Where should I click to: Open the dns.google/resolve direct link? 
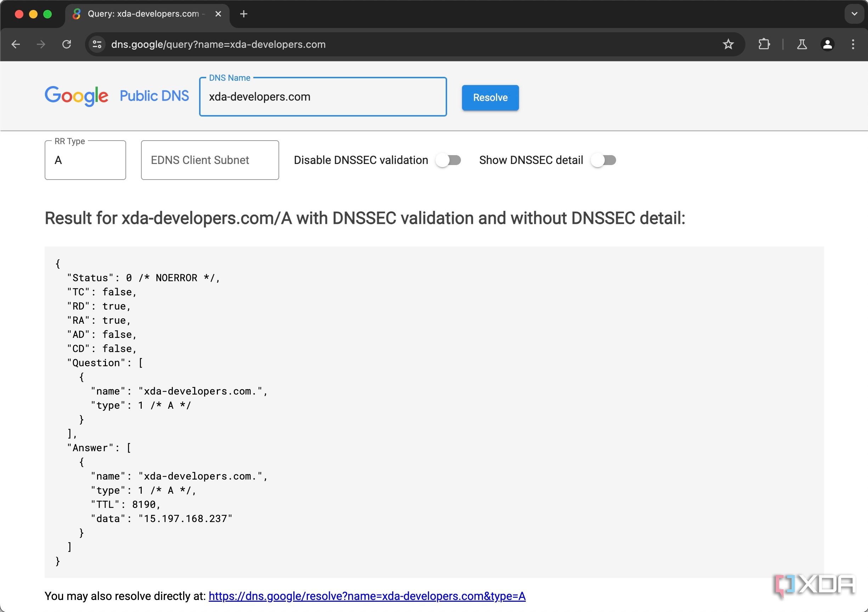(x=367, y=596)
